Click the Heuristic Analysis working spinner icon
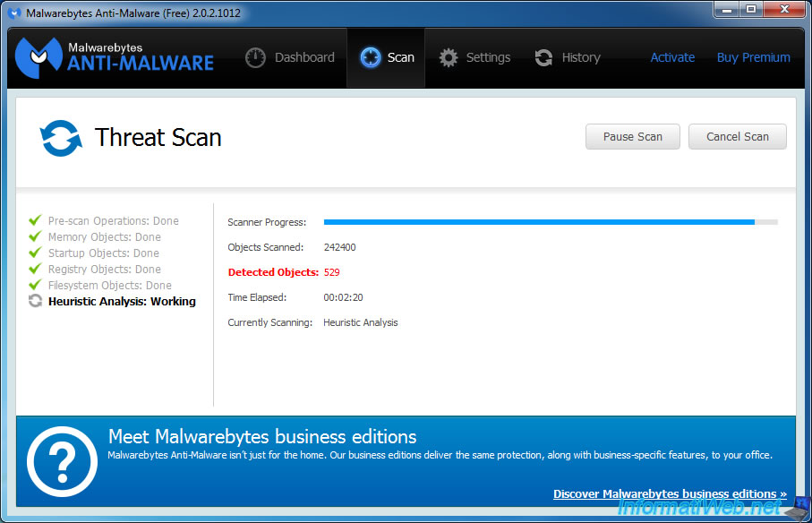This screenshot has height=523, width=812. (x=35, y=301)
